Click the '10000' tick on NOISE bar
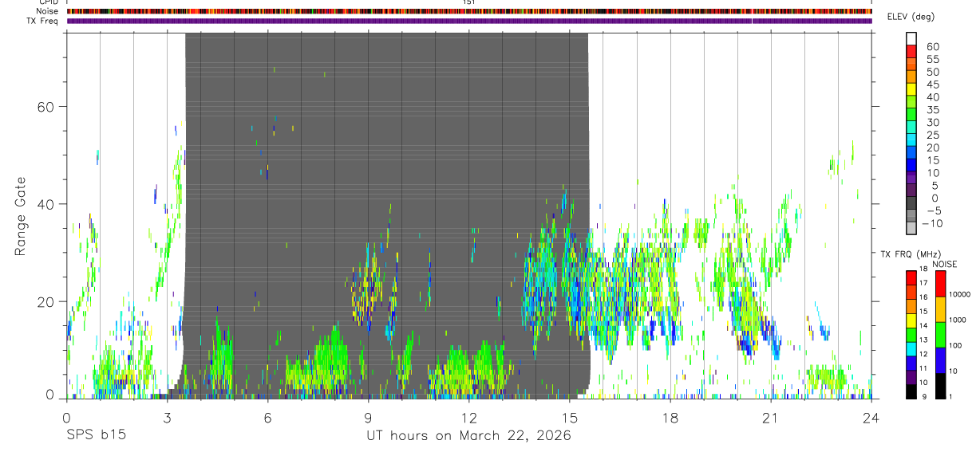Image resolution: width=980 pixels, height=452 pixels. [x=960, y=294]
